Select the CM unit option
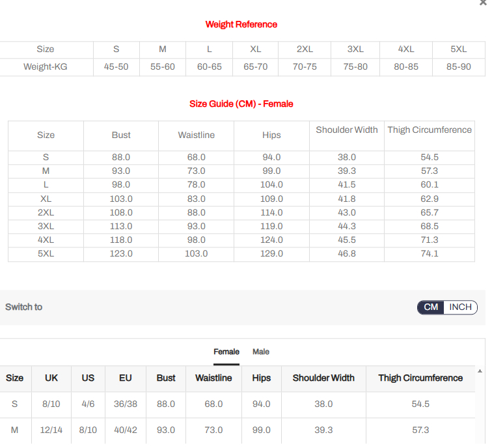 (x=431, y=307)
